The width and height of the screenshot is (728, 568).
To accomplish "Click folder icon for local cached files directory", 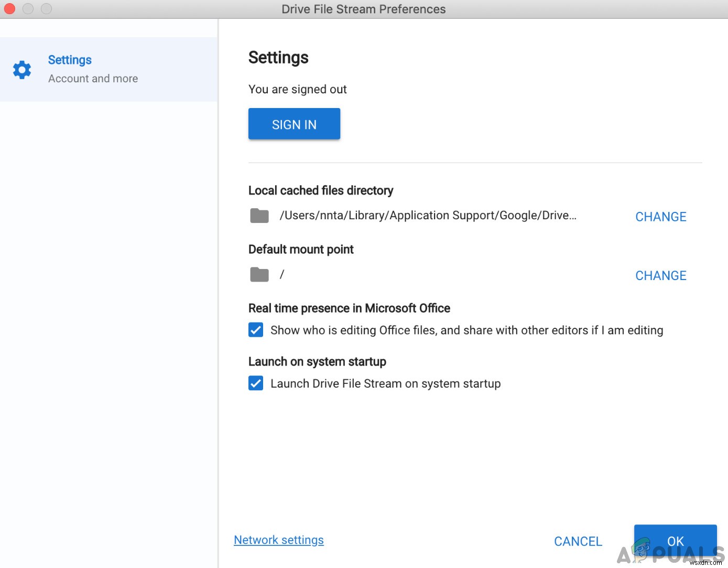I will (259, 216).
